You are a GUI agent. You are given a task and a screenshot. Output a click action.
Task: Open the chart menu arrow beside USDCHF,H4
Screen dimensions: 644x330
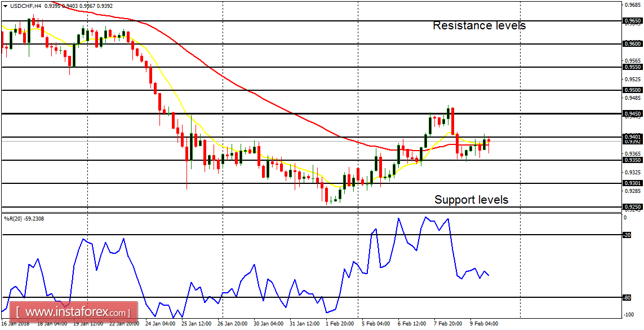pyautogui.click(x=5, y=6)
